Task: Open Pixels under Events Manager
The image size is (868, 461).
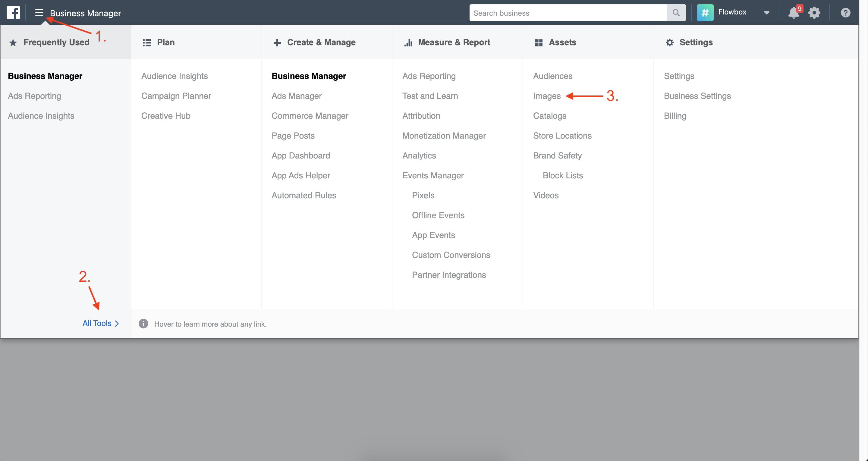Action: (x=423, y=196)
